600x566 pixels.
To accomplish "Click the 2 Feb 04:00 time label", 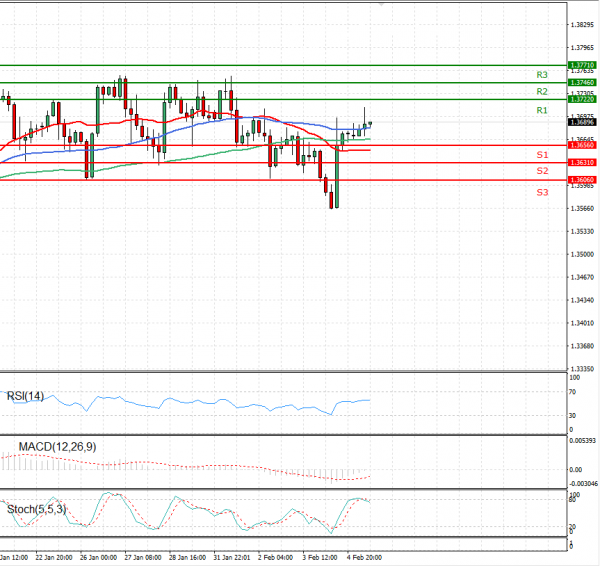I will click(275, 558).
